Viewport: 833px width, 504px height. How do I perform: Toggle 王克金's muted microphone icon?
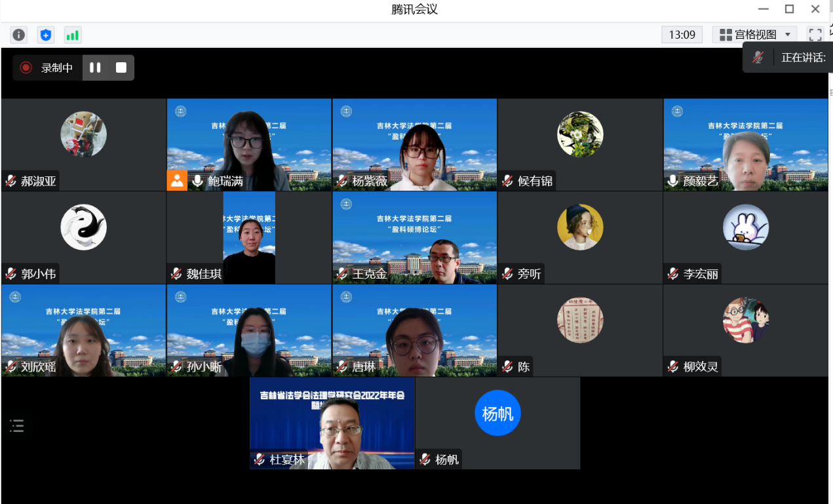click(x=341, y=274)
